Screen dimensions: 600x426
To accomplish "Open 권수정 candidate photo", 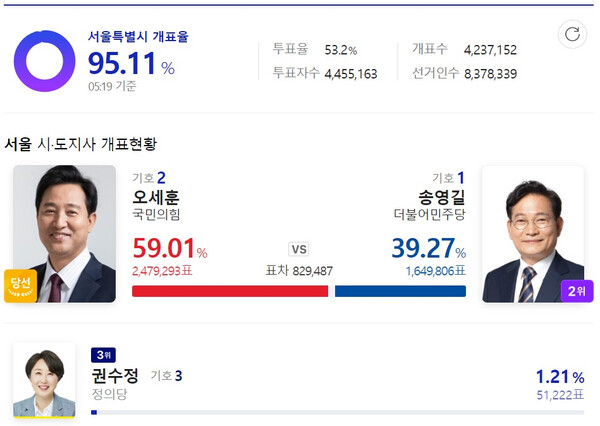I will (x=44, y=380).
